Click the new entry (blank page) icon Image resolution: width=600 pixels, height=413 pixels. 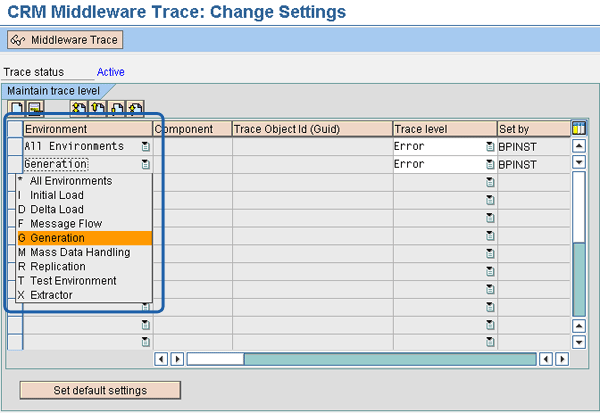point(17,107)
